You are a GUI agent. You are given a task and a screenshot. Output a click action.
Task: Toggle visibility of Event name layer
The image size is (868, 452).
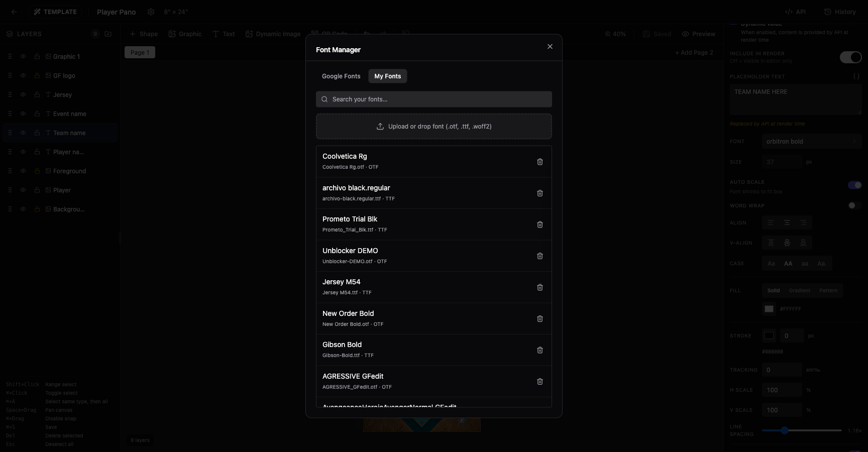tap(23, 114)
